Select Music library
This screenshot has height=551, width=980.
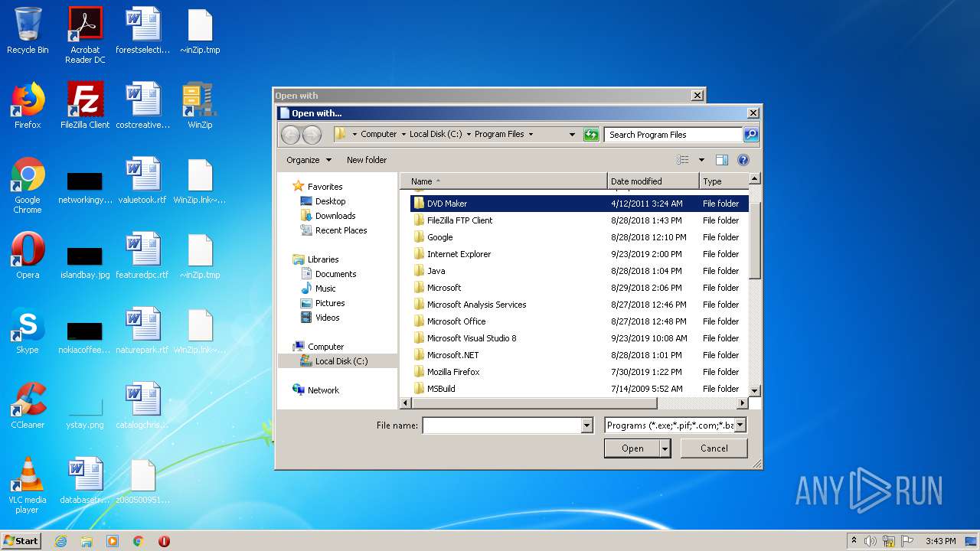325,289
